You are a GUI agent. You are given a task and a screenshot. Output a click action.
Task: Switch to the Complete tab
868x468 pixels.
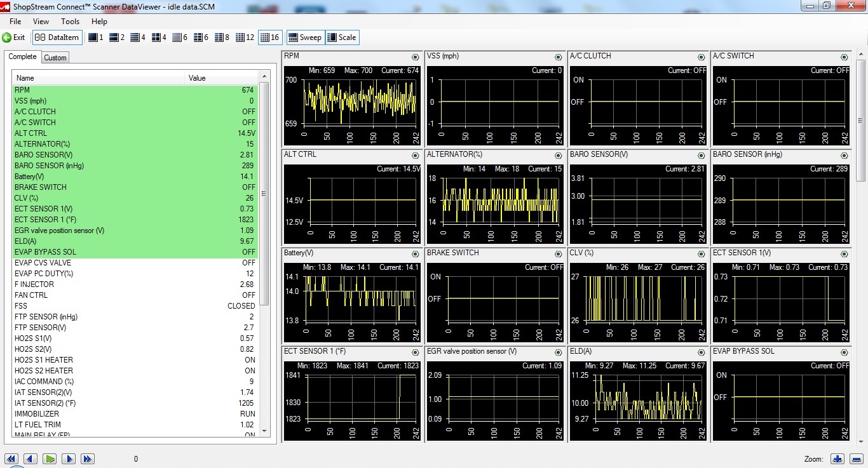coord(23,57)
